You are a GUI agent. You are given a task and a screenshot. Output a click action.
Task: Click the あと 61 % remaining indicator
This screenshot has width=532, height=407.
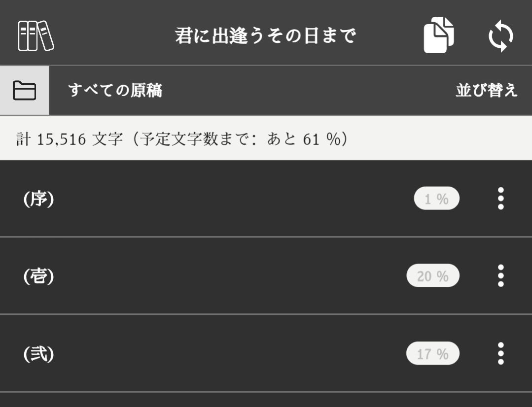[303, 139]
